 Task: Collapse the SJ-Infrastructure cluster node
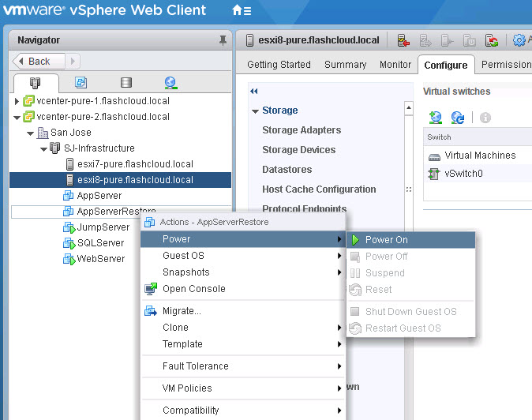click(43, 149)
